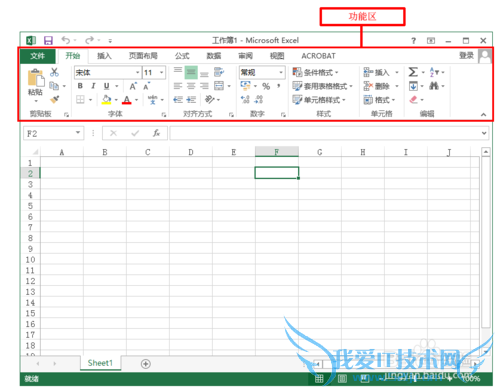The width and height of the screenshot is (500, 392).
Task: Select the Sheet1 worksheet tab
Action: (100, 363)
